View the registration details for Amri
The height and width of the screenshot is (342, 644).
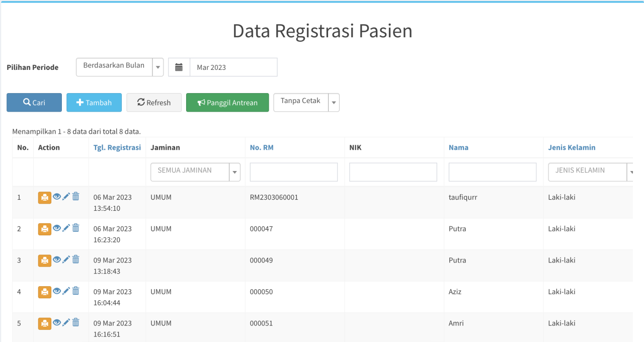(x=57, y=322)
